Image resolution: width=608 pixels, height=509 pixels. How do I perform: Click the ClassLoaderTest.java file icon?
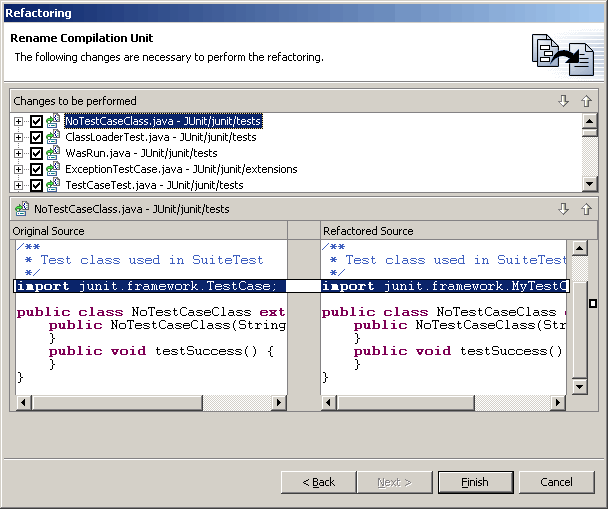pos(54,138)
